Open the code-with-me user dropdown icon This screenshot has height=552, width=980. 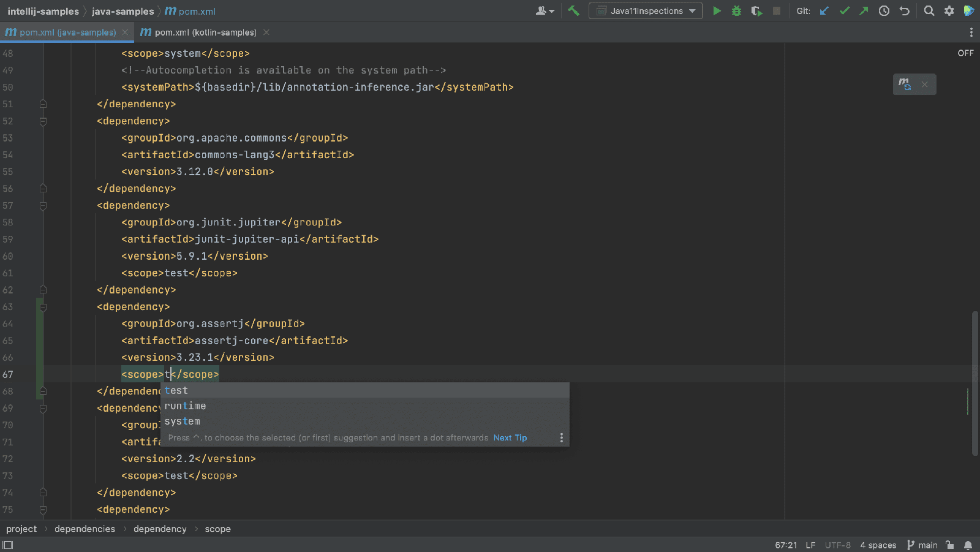[545, 11]
